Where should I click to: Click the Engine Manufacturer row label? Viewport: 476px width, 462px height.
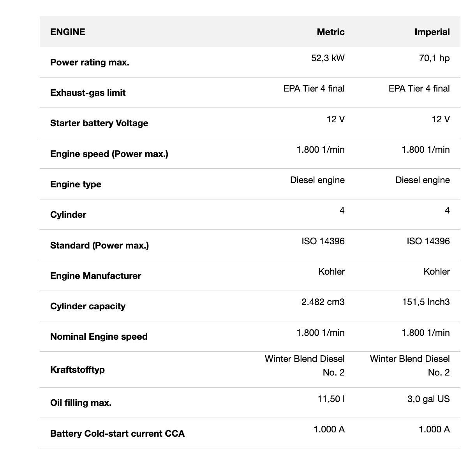tap(96, 276)
